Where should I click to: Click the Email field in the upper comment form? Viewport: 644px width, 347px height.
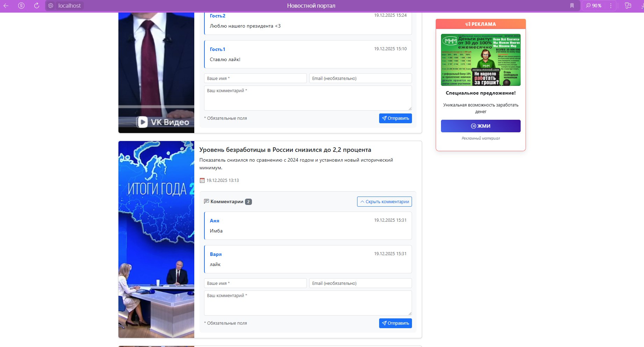click(x=360, y=79)
